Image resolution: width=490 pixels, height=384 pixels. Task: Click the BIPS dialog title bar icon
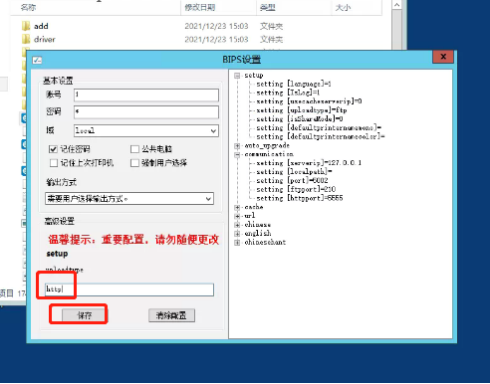tap(37, 60)
